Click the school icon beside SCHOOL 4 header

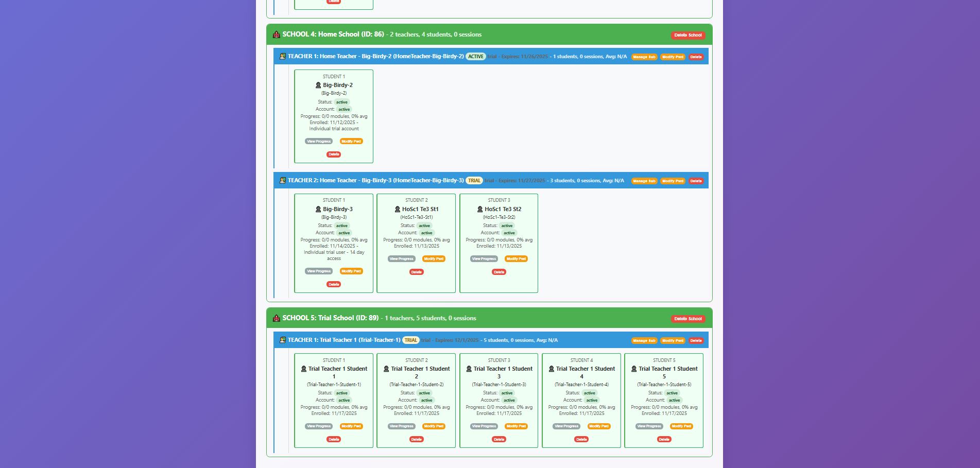[x=274, y=34]
